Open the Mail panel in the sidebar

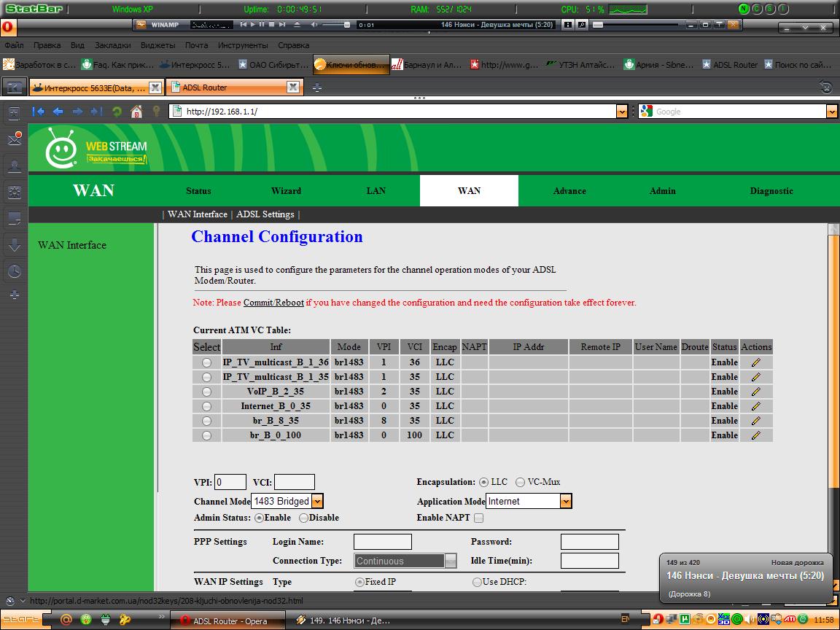(x=14, y=139)
